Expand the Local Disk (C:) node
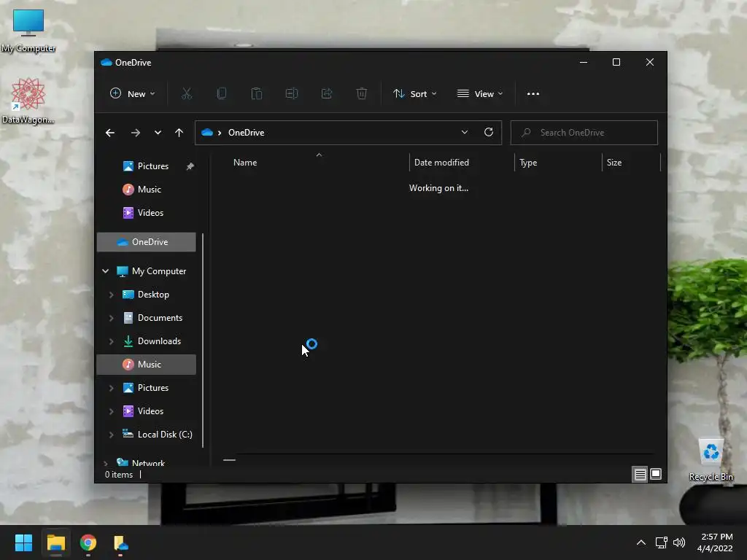Screen dimensions: 747x560 [x=111, y=435]
